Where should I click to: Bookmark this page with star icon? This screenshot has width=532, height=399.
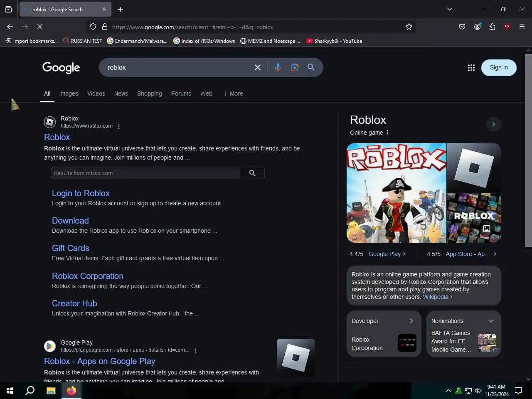tap(409, 27)
